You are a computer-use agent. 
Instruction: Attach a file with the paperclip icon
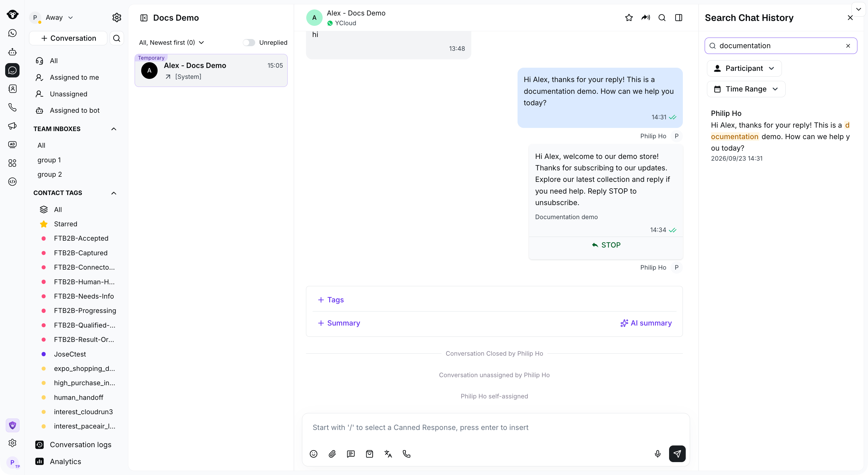coord(332,454)
